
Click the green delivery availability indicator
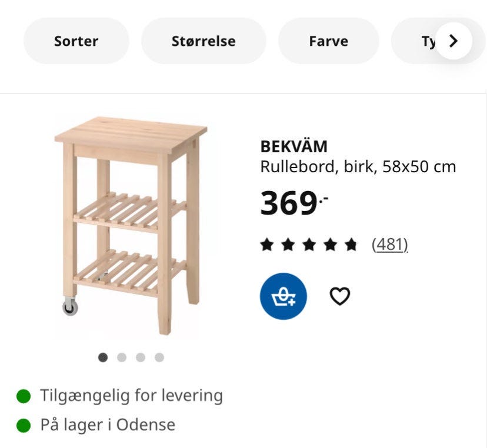click(x=24, y=396)
